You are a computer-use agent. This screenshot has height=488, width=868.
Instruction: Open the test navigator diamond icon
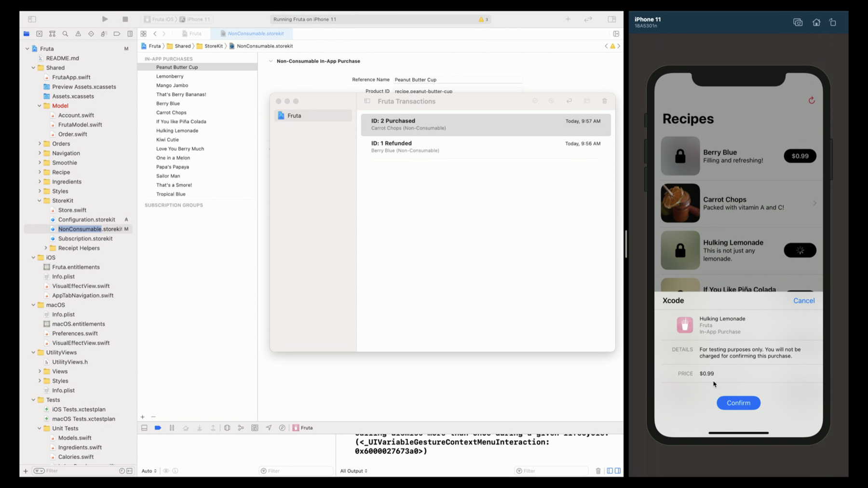(91, 34)
